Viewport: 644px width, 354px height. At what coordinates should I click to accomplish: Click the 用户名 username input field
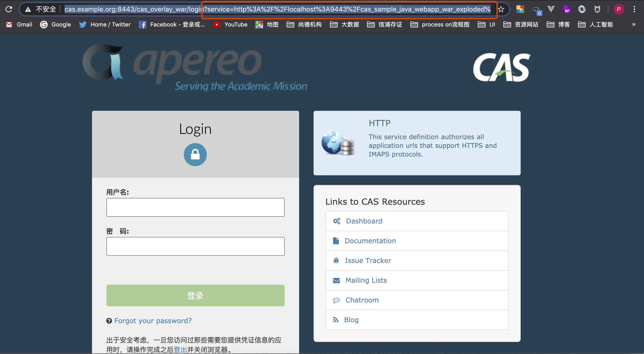(x=195, y=207)
